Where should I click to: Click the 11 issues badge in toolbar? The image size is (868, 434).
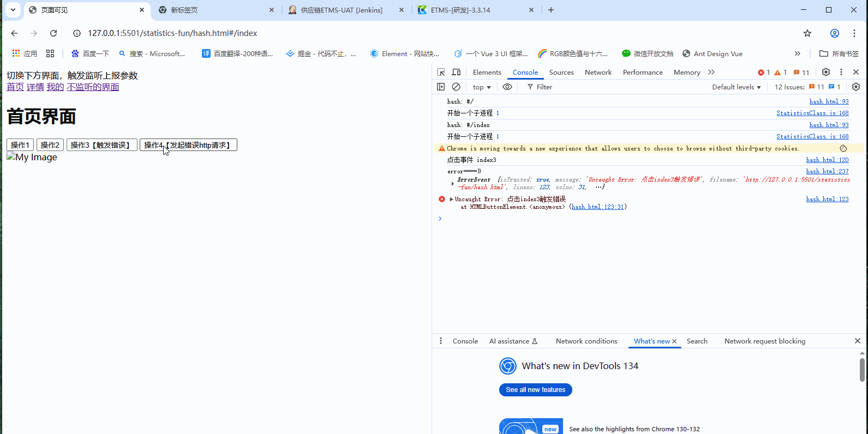[801, 72]
